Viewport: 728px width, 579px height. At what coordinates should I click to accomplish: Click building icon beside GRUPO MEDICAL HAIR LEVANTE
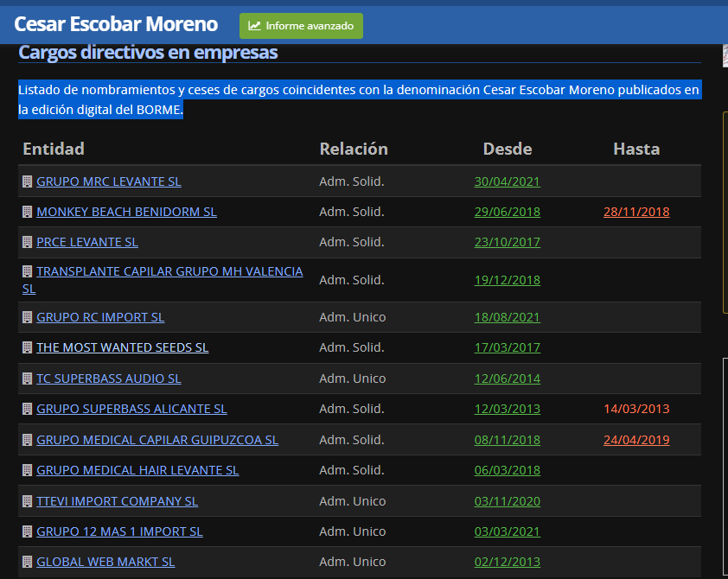pos(28,470)
